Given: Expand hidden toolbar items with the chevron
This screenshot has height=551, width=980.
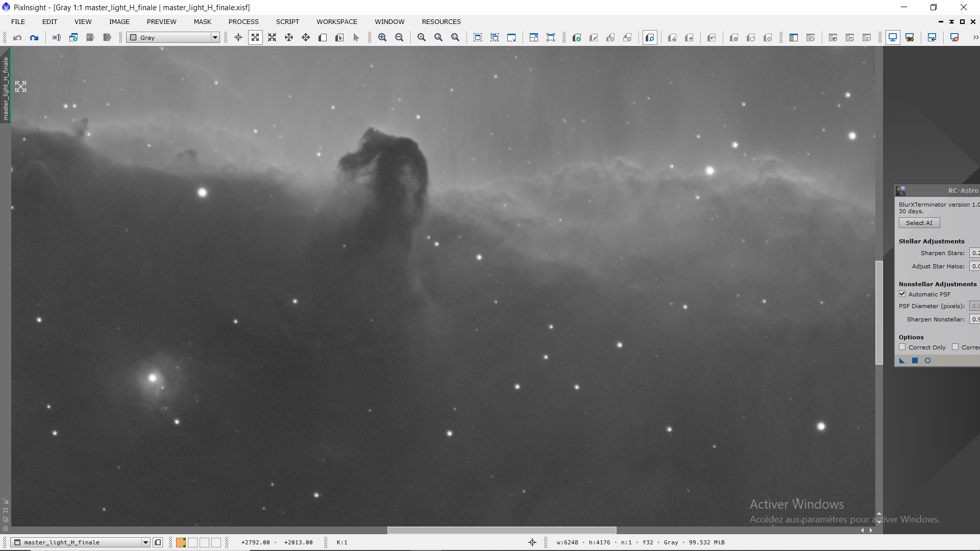Looking at the screenshot, I should (x=975, y=37).
